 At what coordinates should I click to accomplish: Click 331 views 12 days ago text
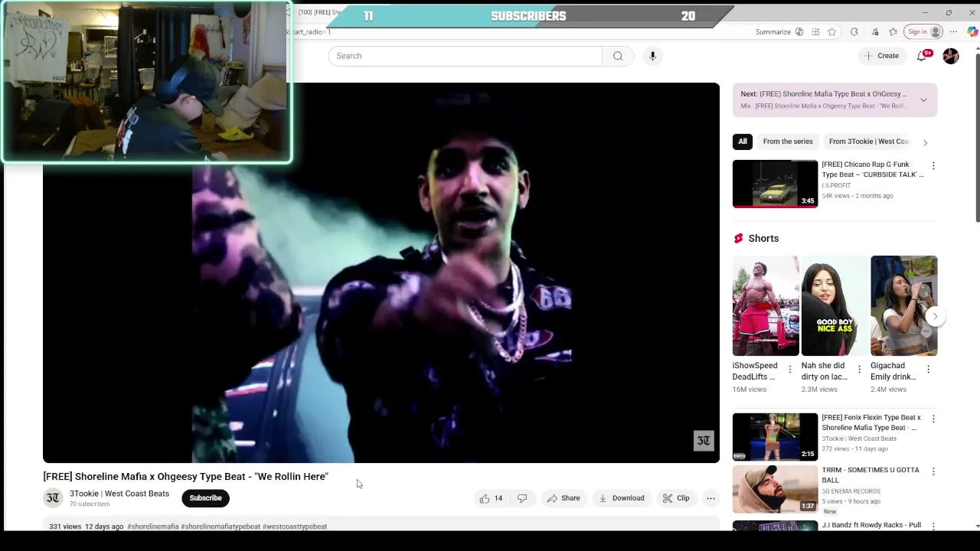tap(87, 527)
